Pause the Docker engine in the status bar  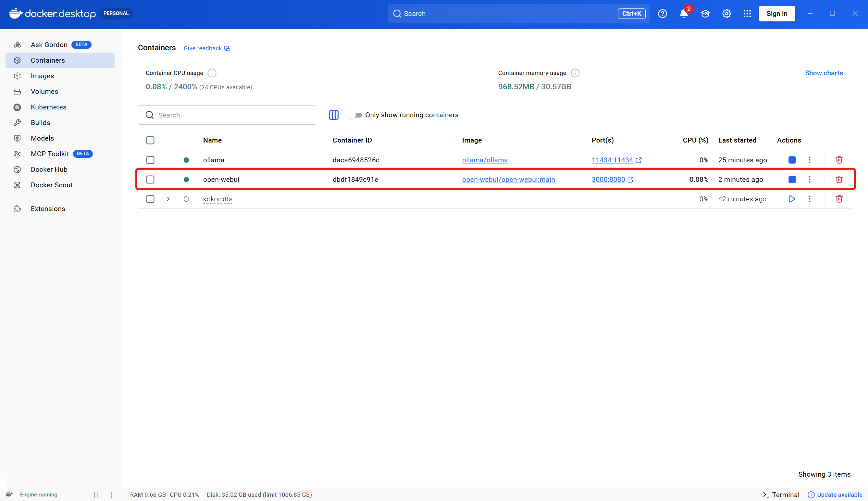coord(96,495)
